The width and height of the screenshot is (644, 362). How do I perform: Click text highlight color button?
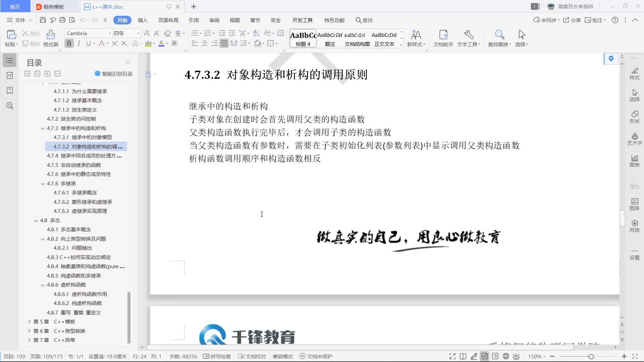[148, 43]
